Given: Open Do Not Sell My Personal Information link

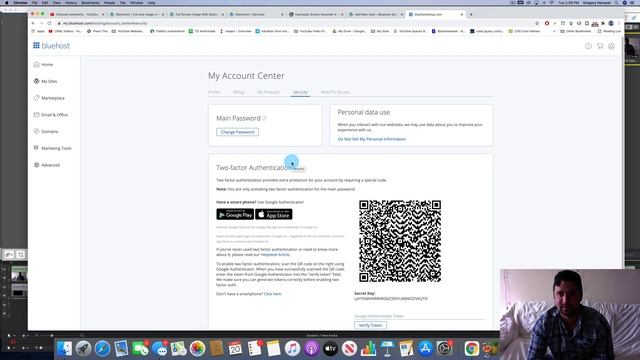Looking at the screenshot, I should (x=372, y=139).
